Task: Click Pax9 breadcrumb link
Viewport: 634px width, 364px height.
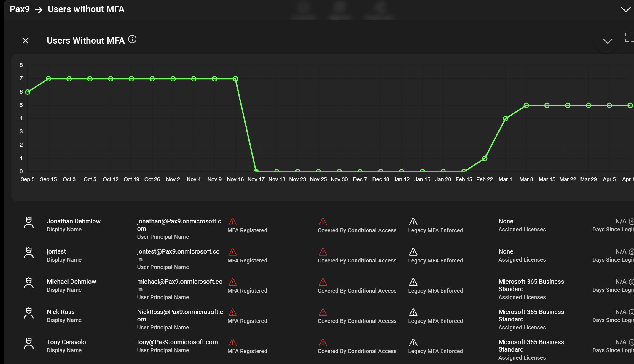Action: [x=20, y=9]
